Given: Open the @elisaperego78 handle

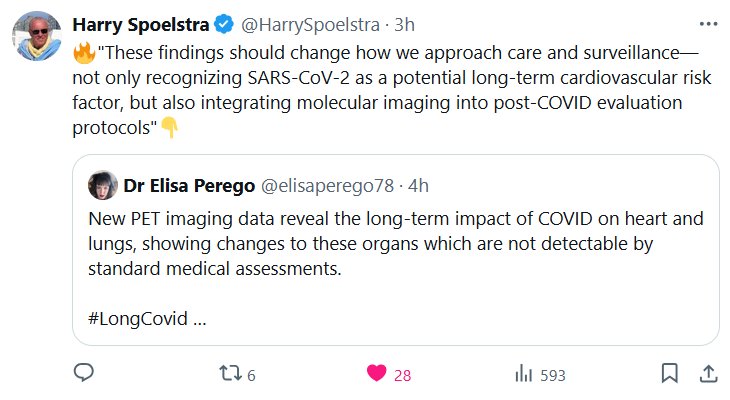Looking at the screenshot, I should tap(326, 185).
